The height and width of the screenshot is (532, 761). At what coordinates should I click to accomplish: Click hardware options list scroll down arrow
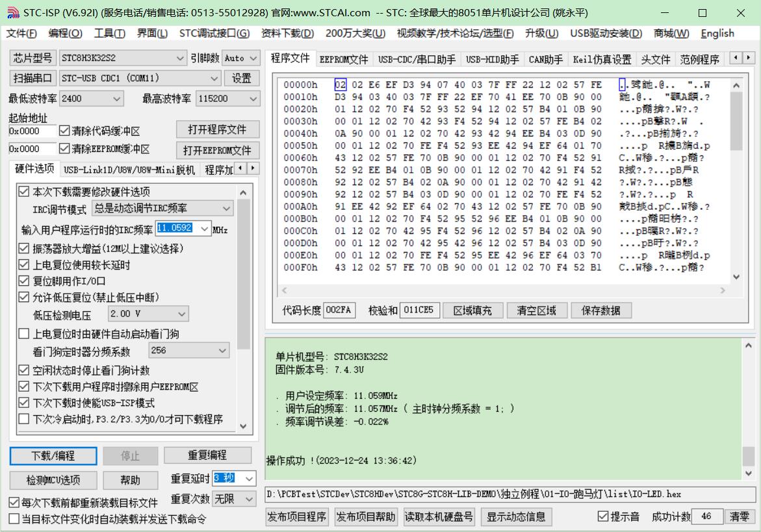pyautogui.click(x=244, y=426)
